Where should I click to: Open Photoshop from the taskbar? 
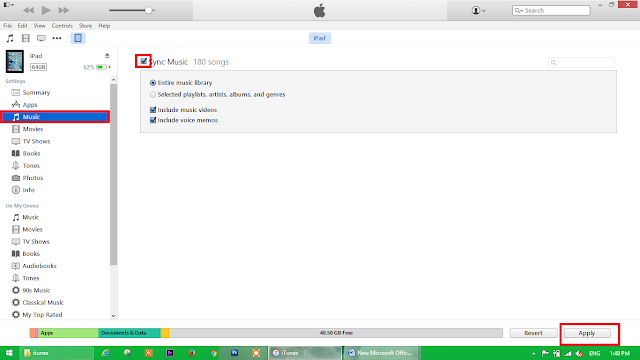234,353
